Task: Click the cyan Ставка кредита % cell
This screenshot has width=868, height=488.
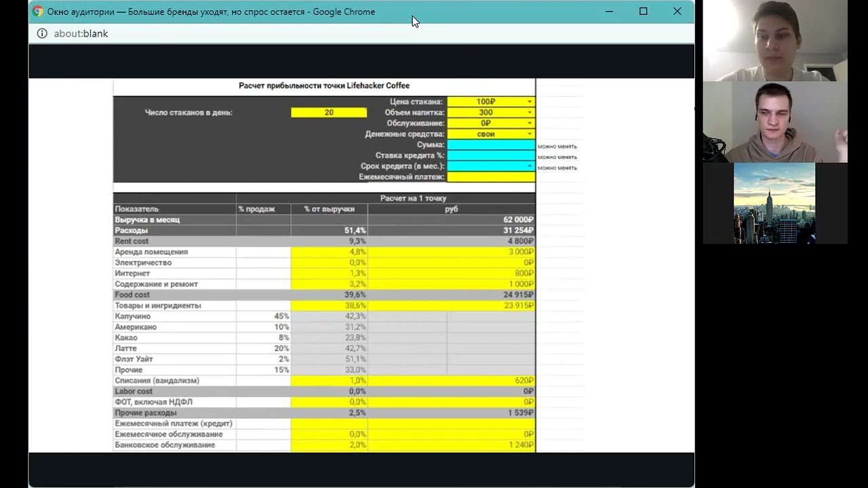Action: pos(491,156)
